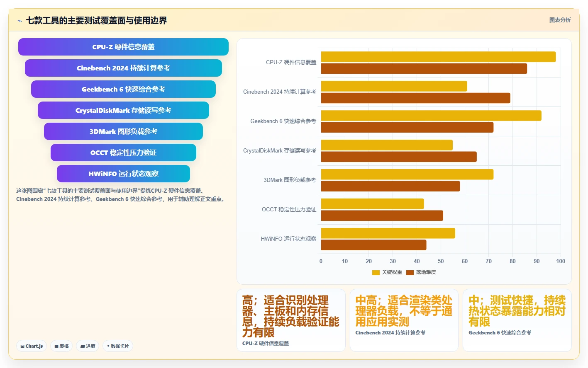Toggle the 落地难度 legend swatch
588x368 pixels.
[410, 272]
